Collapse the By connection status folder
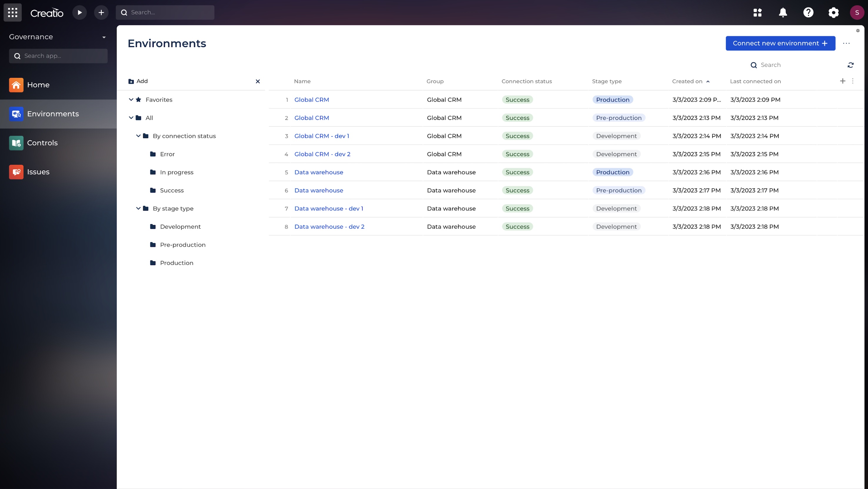This screenshot has width=868, height=489. point(138,136)
